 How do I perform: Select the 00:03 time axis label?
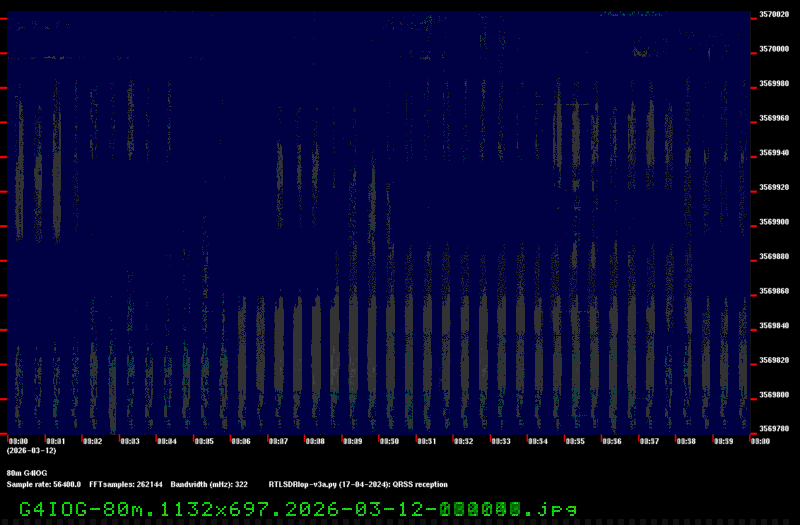[x=130, y=441]
